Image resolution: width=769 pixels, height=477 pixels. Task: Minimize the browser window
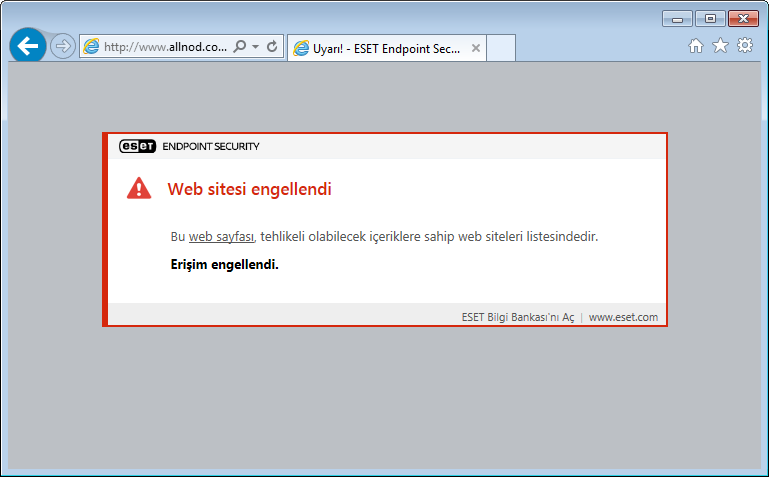coord(677,19)
